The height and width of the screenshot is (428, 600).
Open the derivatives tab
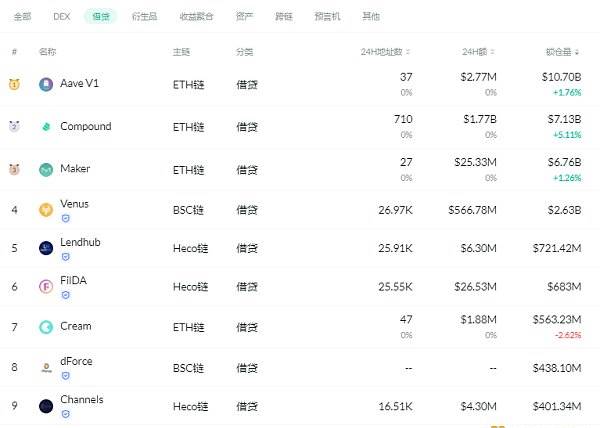[x=144, y=16]
